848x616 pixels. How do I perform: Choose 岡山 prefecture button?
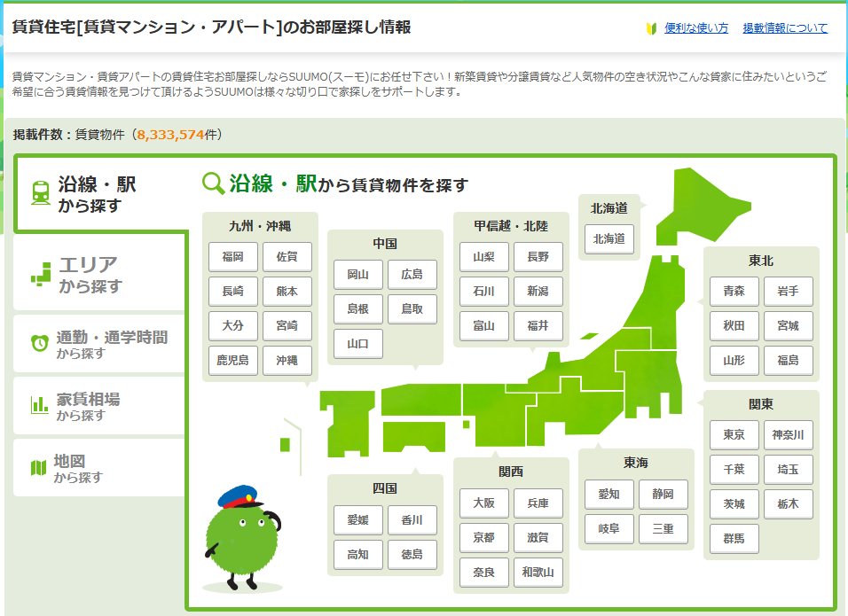click(358, 275)
